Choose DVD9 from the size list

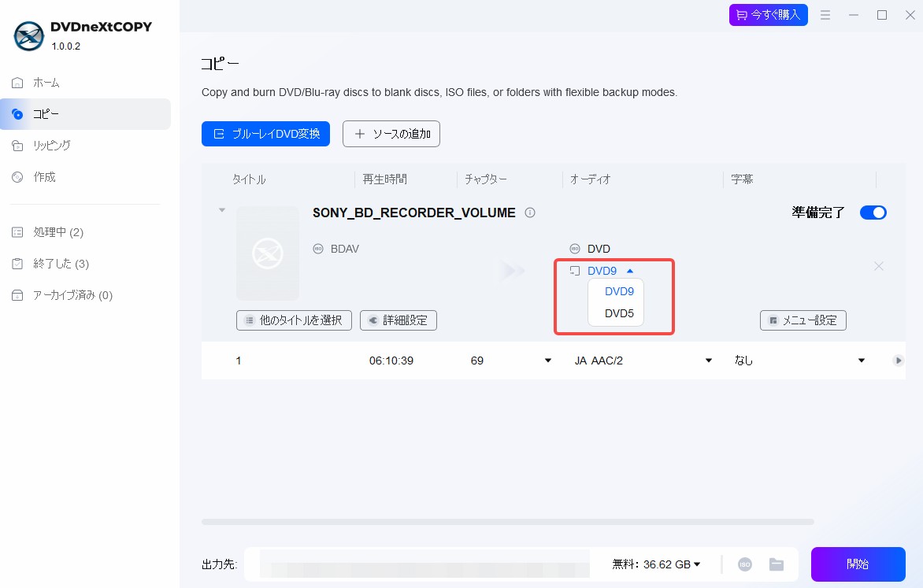(619, 291)
